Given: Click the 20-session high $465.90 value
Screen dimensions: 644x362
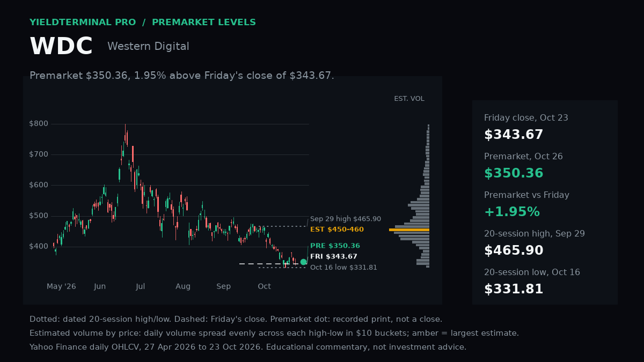Looking at the screenshot, I should click(514, 251).
